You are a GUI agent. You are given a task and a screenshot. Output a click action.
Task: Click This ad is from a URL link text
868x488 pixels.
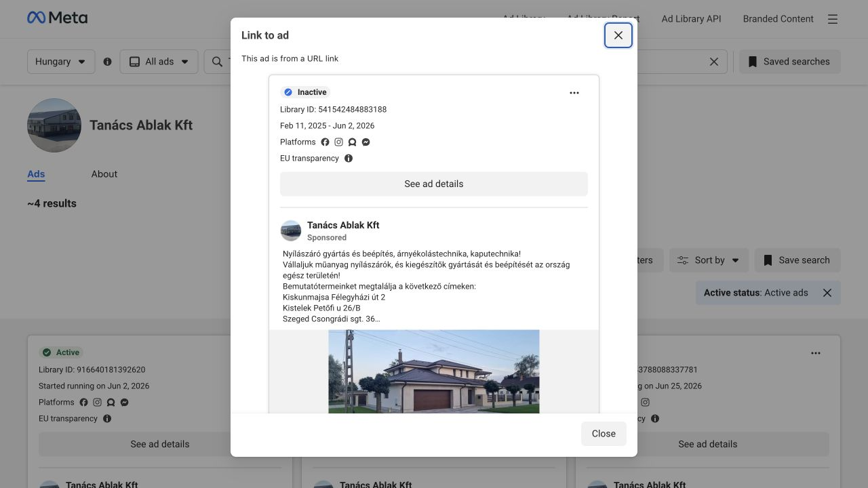(x=290, y=59)
